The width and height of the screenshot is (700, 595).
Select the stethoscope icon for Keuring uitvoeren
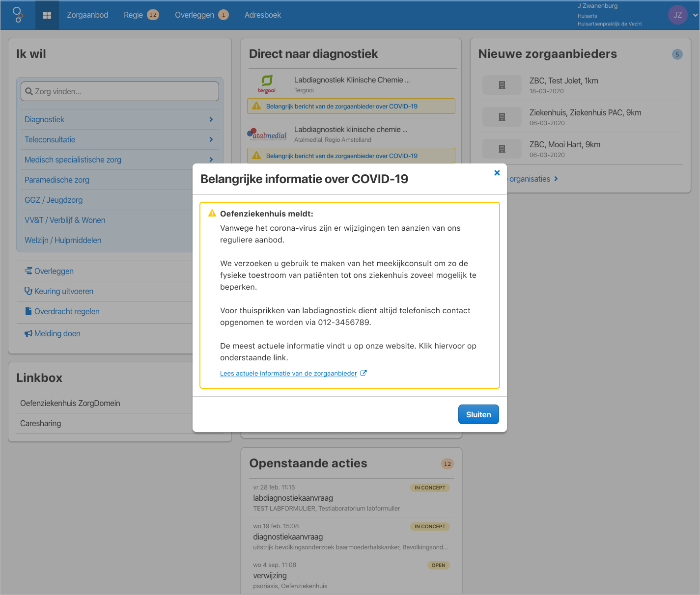28,291
